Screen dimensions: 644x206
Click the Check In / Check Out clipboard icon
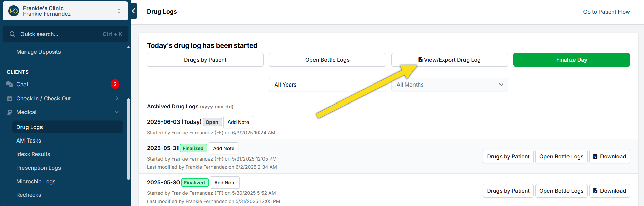pyautogui.click(x=10, y=98)
